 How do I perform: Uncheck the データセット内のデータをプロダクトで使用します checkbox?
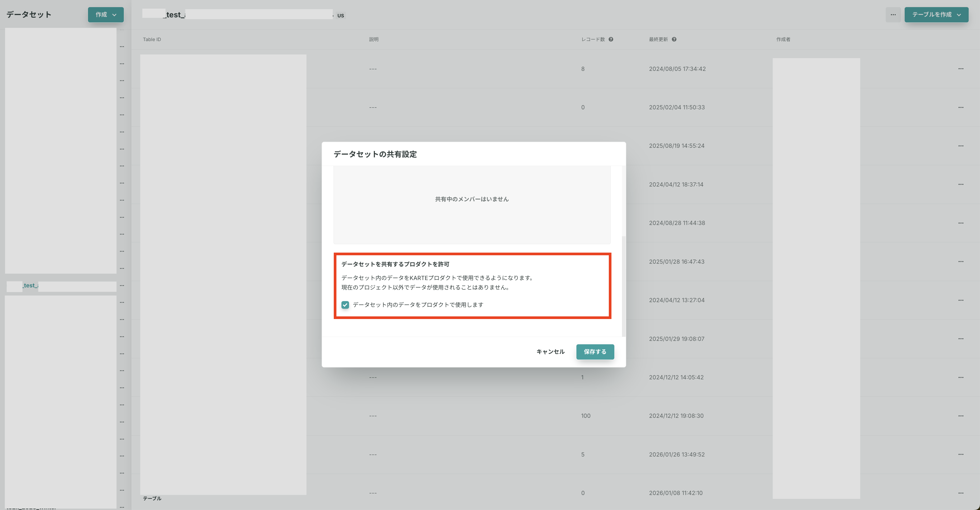[345, 305]
